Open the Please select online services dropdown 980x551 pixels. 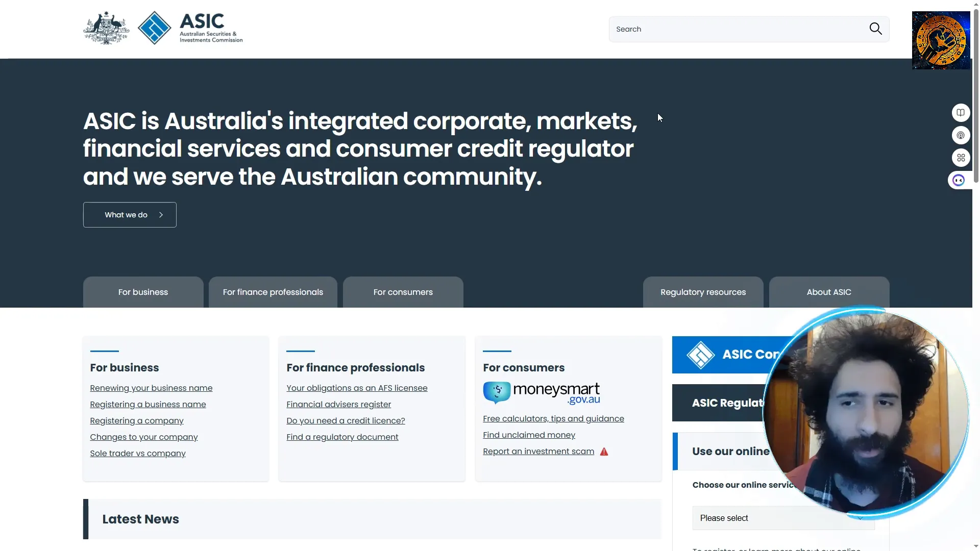pyautogui.click(x=783, y=518)
